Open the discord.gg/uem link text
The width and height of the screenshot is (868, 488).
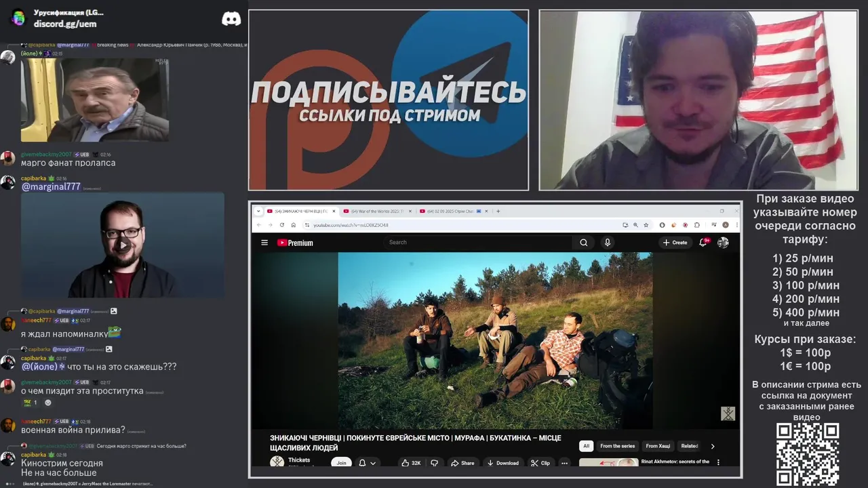(65, 24)
